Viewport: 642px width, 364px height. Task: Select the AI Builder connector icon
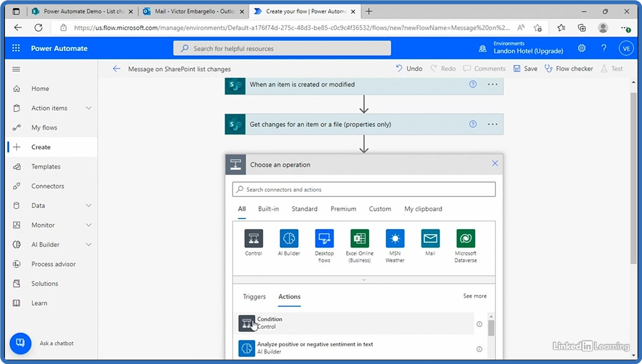(x=289, y=238)
